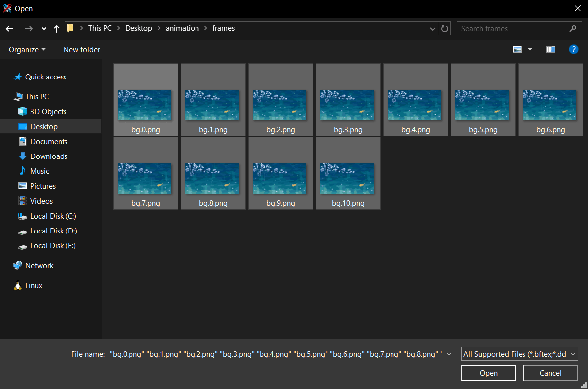The image size is (588, 389).
Task: Select Local Disk (D:) in sidebar
Action: (54, 231)
